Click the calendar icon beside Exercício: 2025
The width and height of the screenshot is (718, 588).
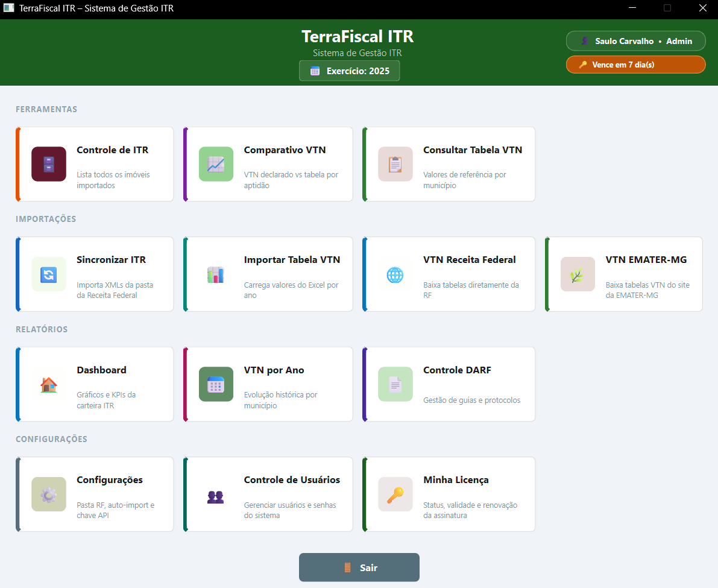[x=315, y=71]
